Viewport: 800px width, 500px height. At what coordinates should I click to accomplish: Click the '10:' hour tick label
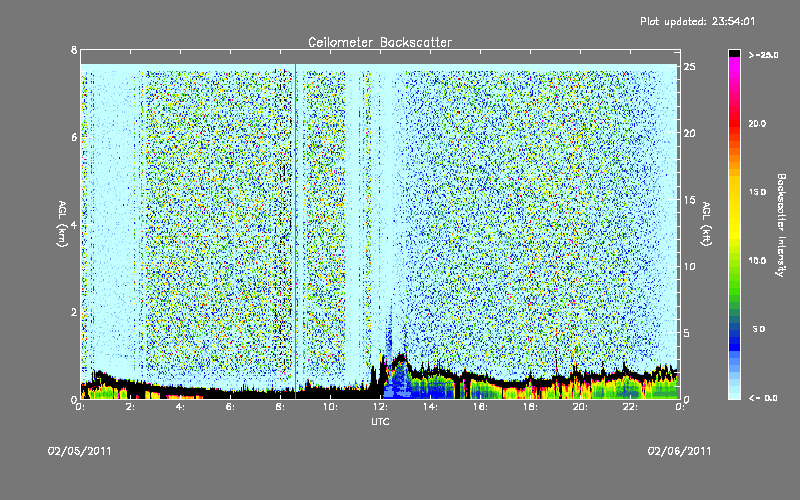[x=331, y=407]
